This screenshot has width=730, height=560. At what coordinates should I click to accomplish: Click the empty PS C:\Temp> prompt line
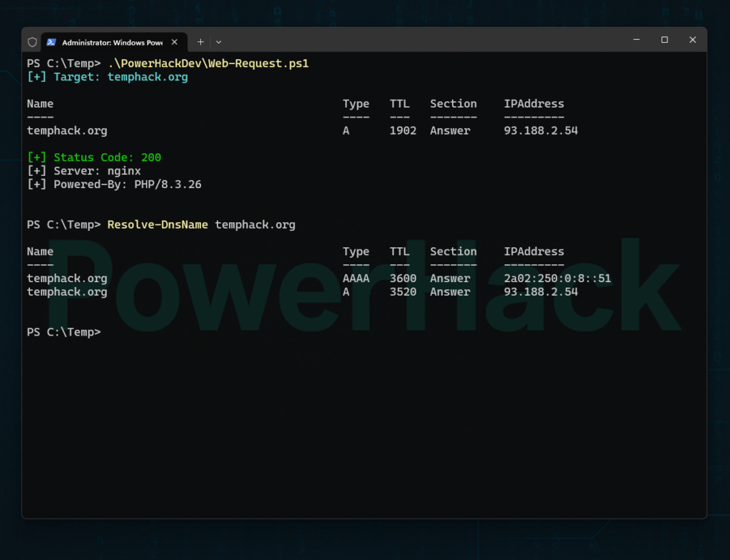[x=64, y=332]
